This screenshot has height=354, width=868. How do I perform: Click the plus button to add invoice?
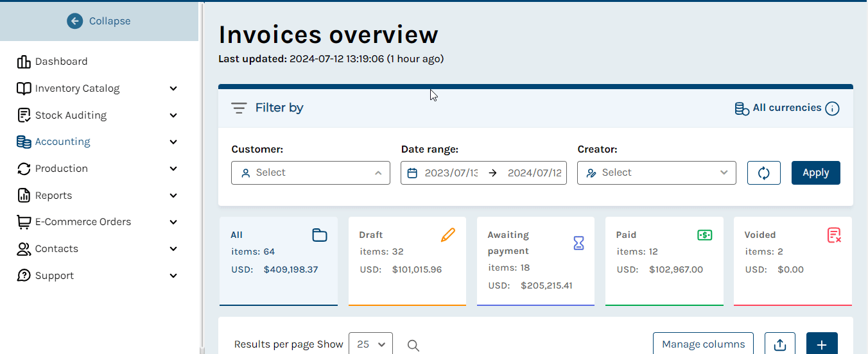point(822,344)
